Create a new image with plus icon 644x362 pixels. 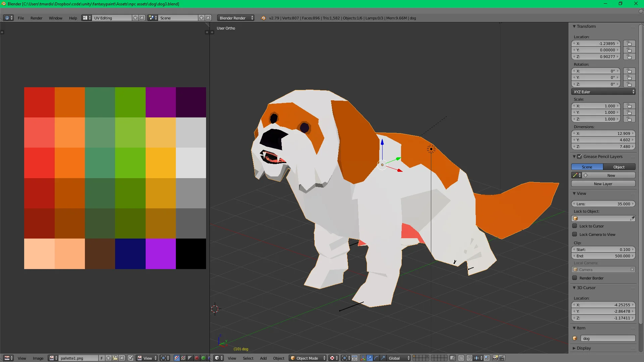[x=108, y=358]
